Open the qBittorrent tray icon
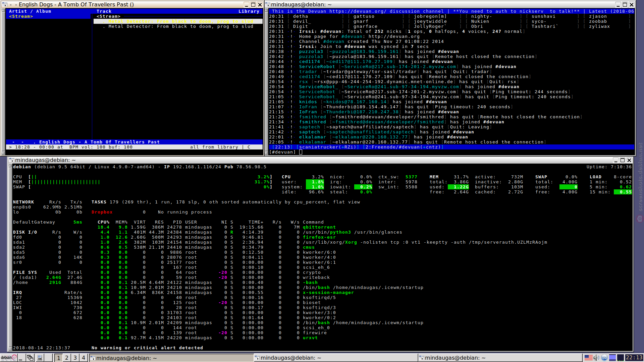The width and height of the screenshot is (644, 362). 604,358
